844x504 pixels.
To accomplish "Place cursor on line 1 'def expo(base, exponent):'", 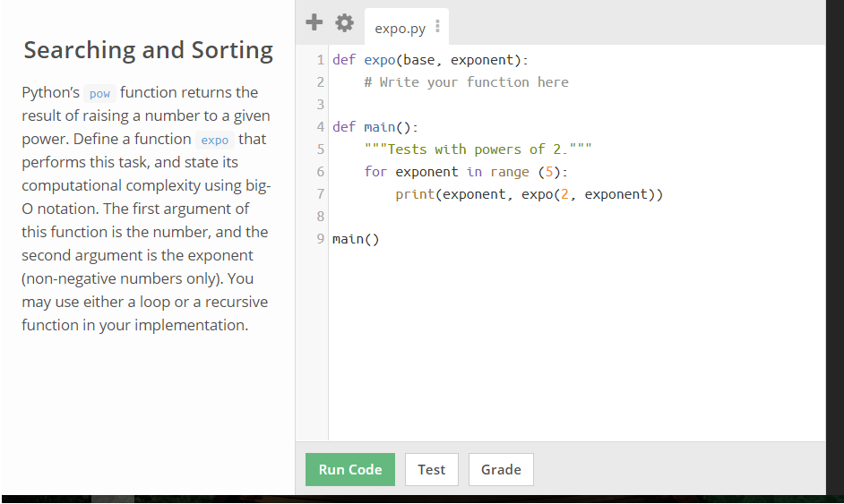I will 431,60.
